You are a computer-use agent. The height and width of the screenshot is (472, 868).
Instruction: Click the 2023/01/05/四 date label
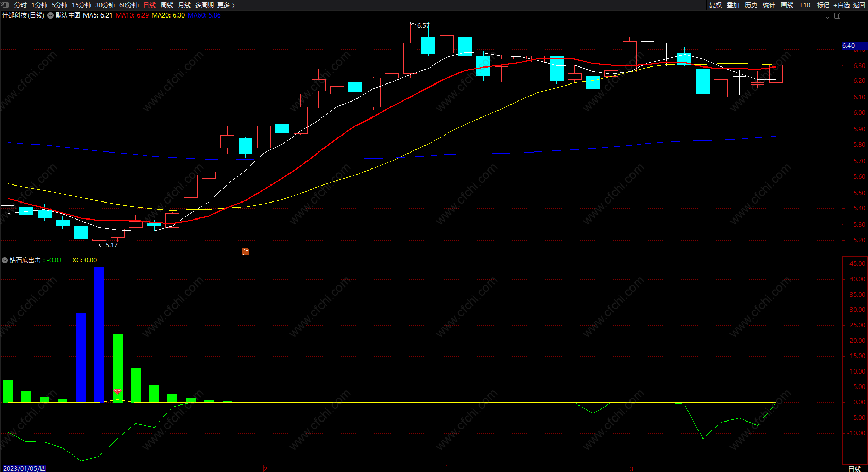pos(24,468)
